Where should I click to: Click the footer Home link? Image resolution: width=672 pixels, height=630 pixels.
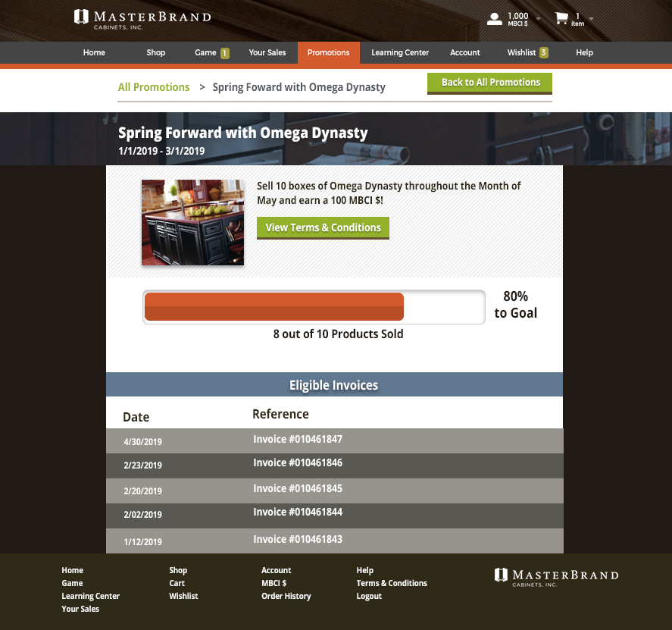click(73, 570)
